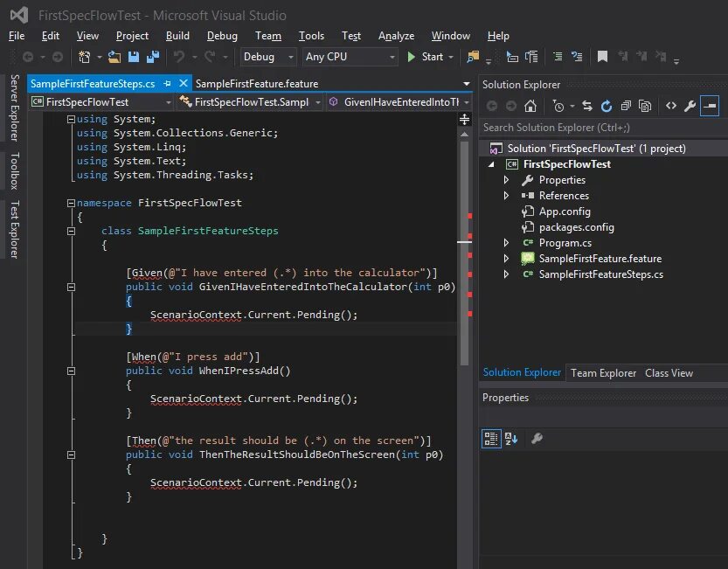Collapse the SampleFirstFeatureSteps class block
Image resolution: width=728 pixels, height=569 pixels.
pos(71,231)
